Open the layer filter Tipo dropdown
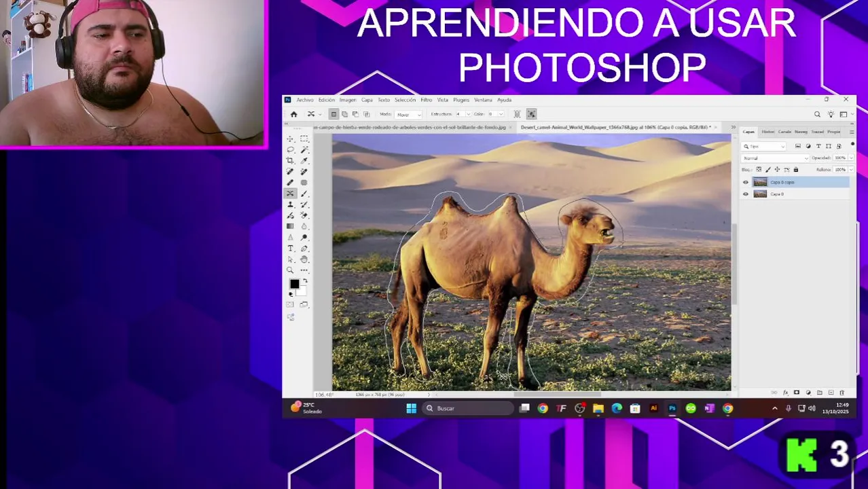Viewport: 868px width, 489px height. [763, 146]
